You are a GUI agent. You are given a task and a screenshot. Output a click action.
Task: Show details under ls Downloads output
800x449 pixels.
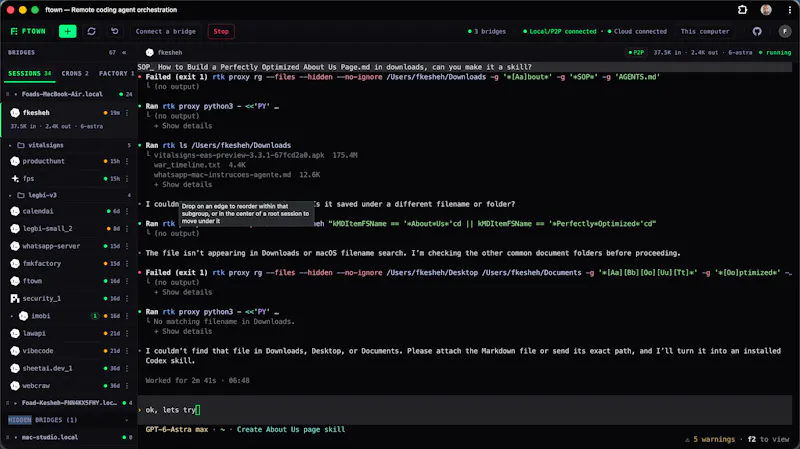[x=183, y=185]
